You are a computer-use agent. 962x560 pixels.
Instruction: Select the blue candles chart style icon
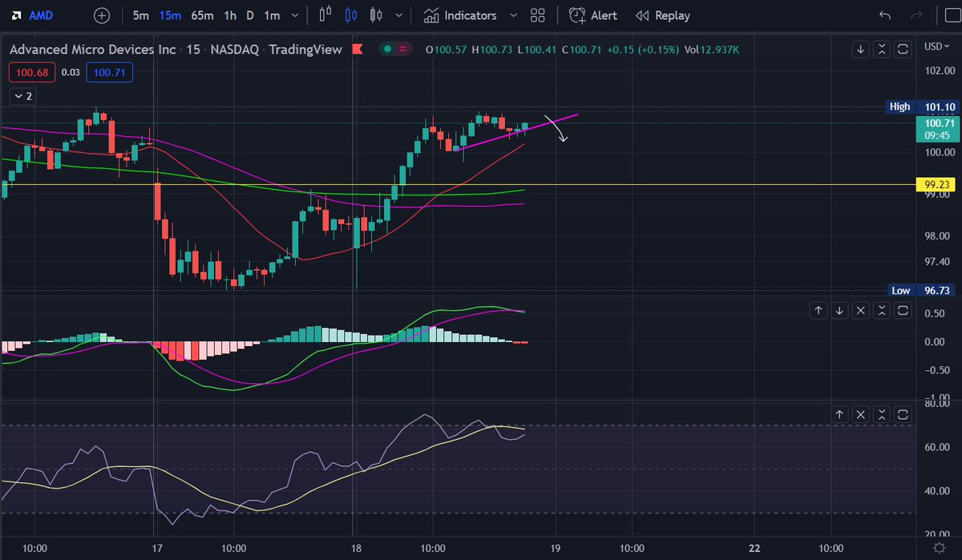[350, 15]
